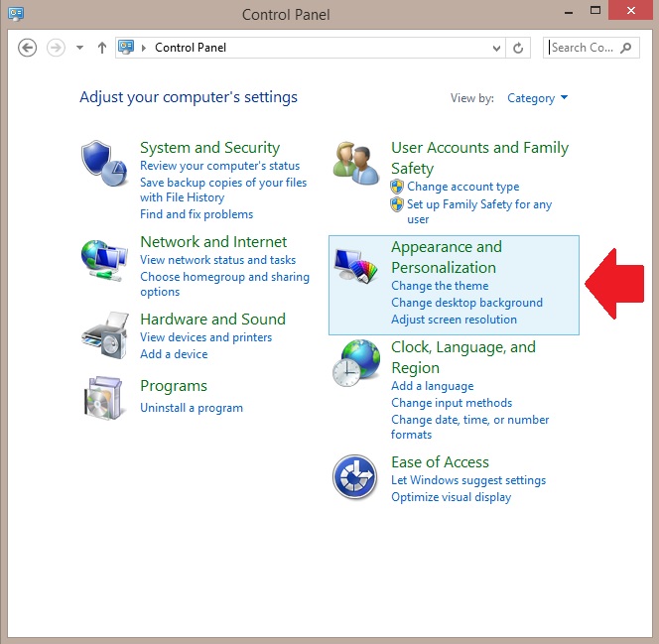Close the Control Panel window
Image resolution: width=659 pixels, height=644 pixels.
[631, 10]
